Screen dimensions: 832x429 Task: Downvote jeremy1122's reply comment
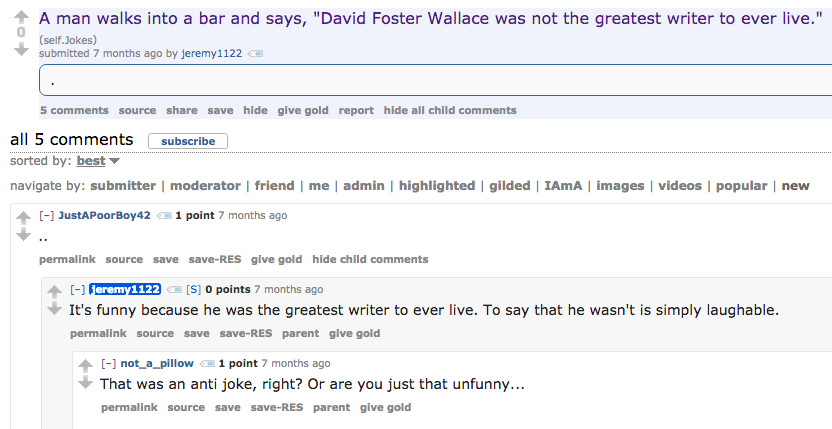pyautogui.click(x=55, y=309)
